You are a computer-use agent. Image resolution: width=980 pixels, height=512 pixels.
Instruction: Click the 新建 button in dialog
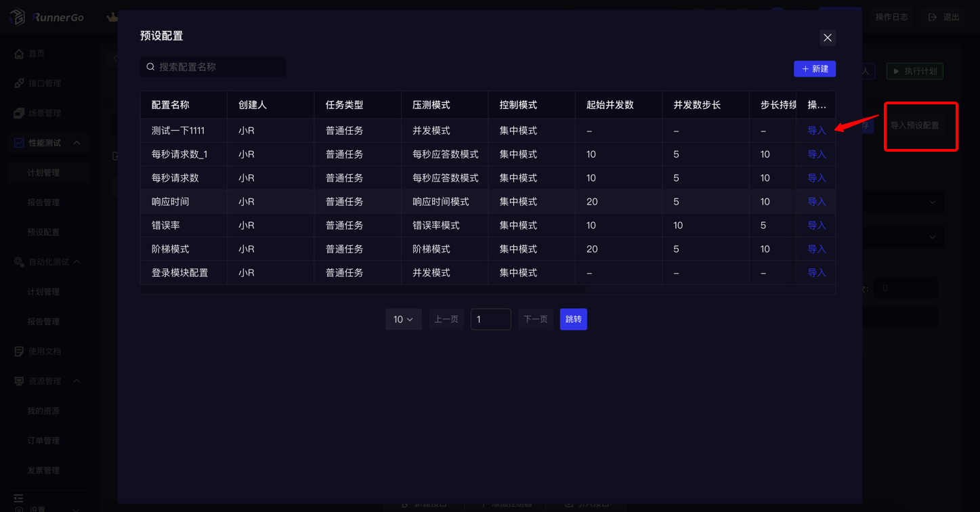(x=814, y=69)
